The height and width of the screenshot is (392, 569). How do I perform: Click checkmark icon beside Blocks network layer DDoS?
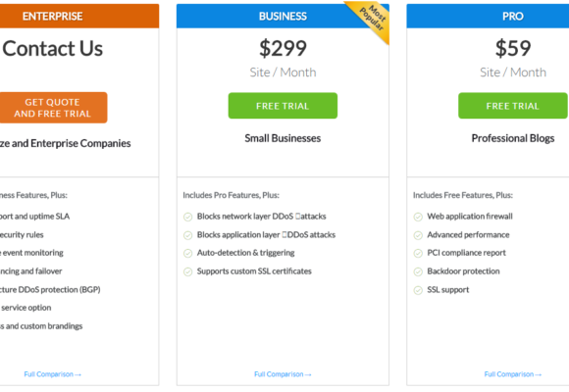point(187,217)
